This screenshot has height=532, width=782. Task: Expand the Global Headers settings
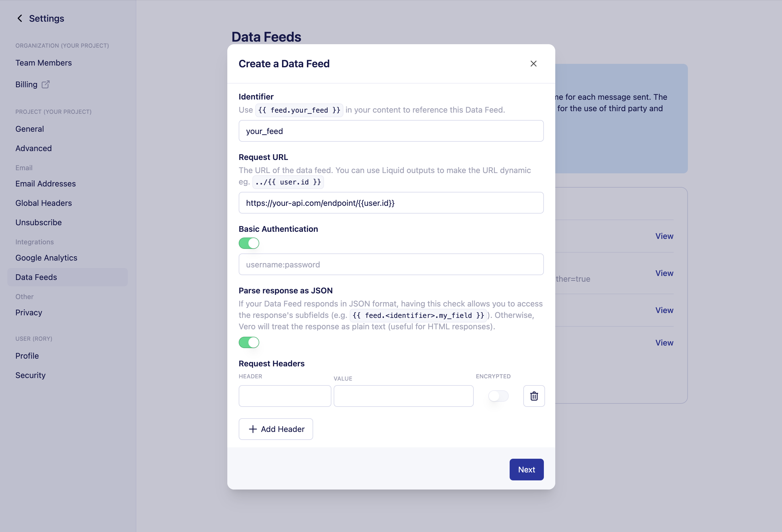point(43,202)
